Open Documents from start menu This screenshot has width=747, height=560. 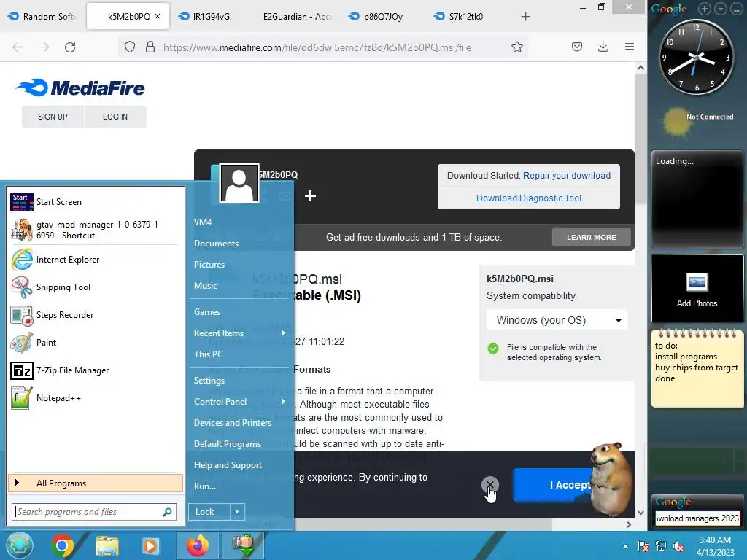click(216, 244)
